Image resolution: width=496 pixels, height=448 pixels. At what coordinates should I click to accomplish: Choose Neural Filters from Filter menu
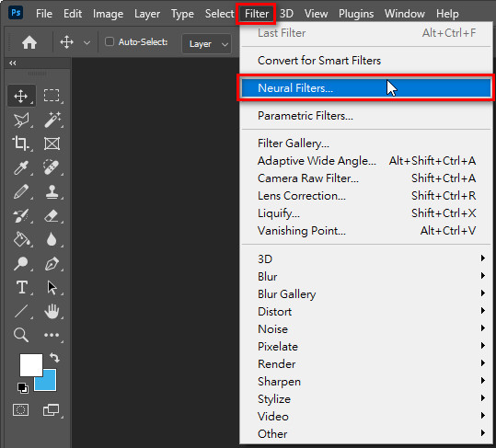point(366,88)
